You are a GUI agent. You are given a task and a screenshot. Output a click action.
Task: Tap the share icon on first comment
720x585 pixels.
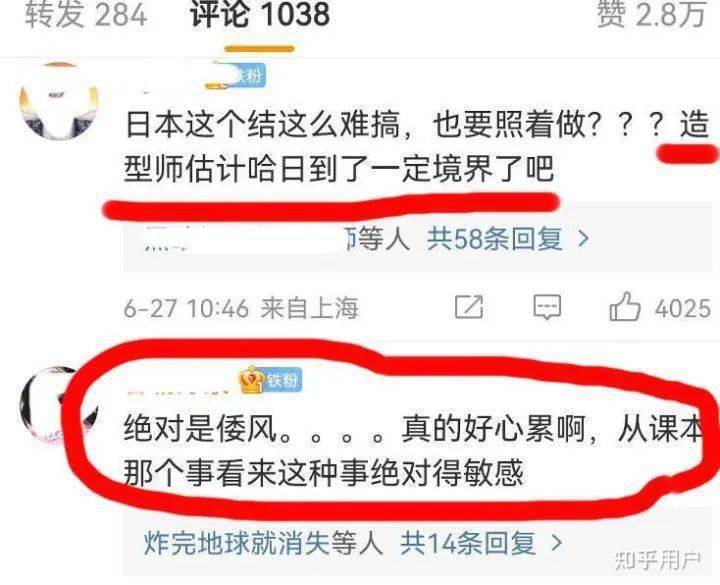469,307
